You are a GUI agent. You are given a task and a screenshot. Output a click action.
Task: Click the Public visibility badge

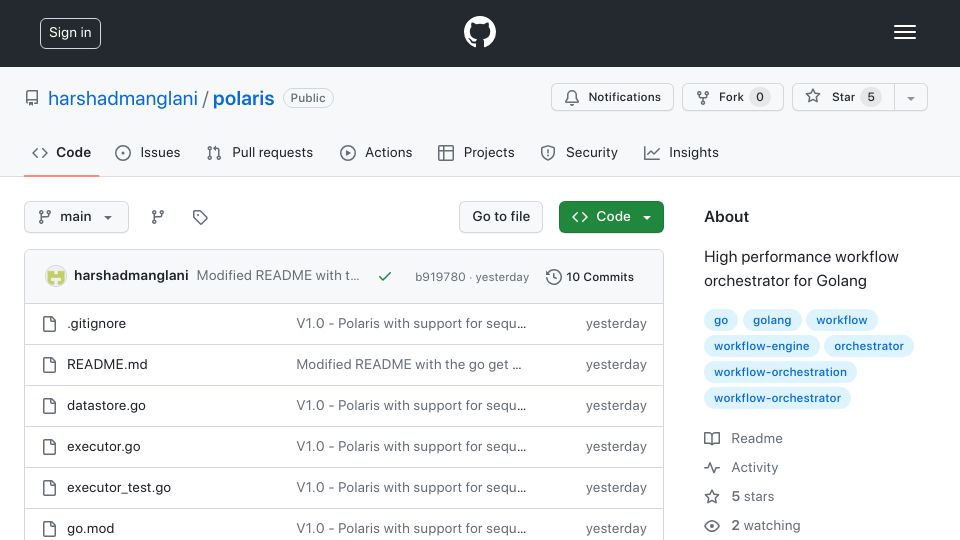tap(308, 98)
